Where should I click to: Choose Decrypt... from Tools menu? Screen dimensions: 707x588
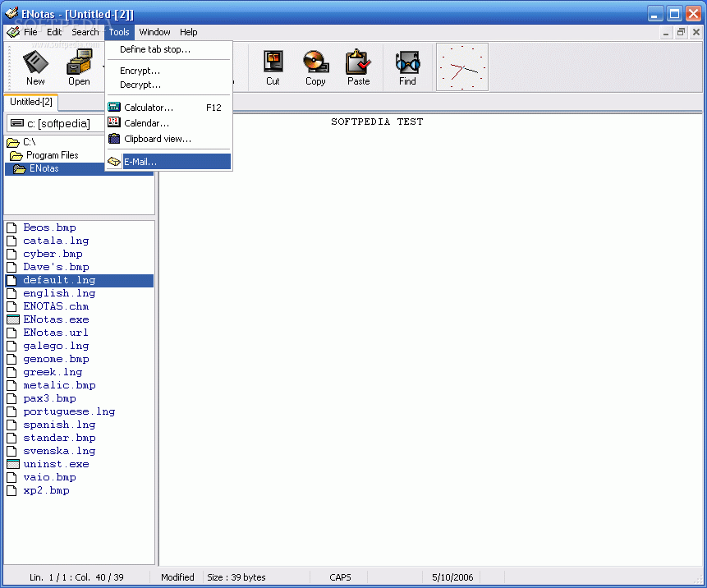[x=168, y=85]
